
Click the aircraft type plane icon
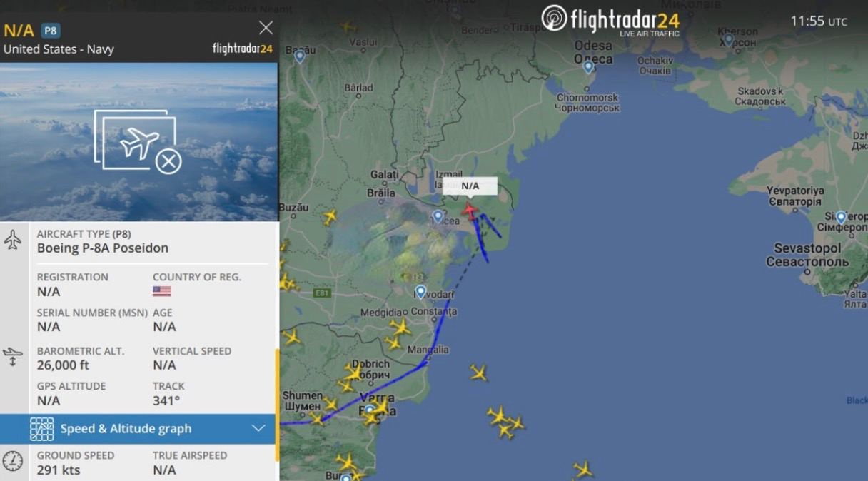pos(13,240)
